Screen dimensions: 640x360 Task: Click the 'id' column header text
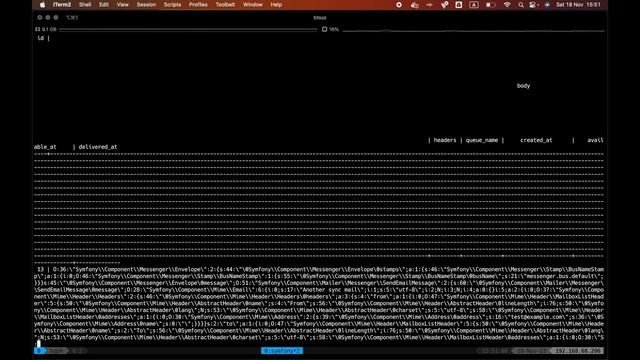40,38
